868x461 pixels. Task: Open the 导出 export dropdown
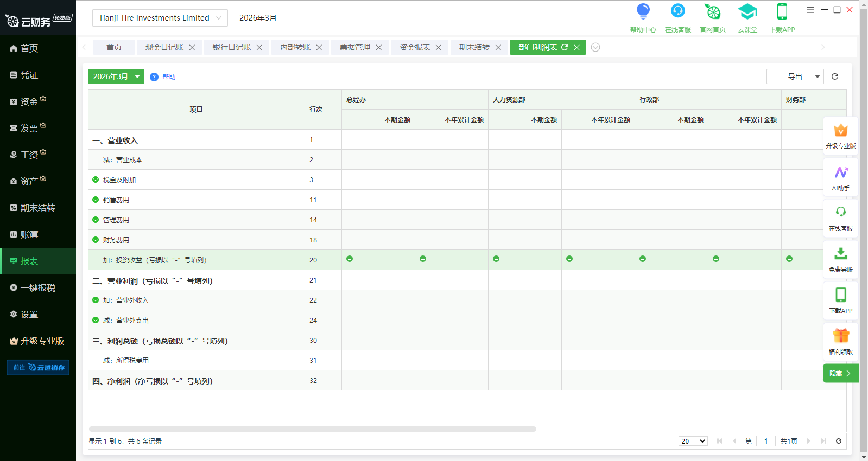pyautogui.click(x=795, y=76)
